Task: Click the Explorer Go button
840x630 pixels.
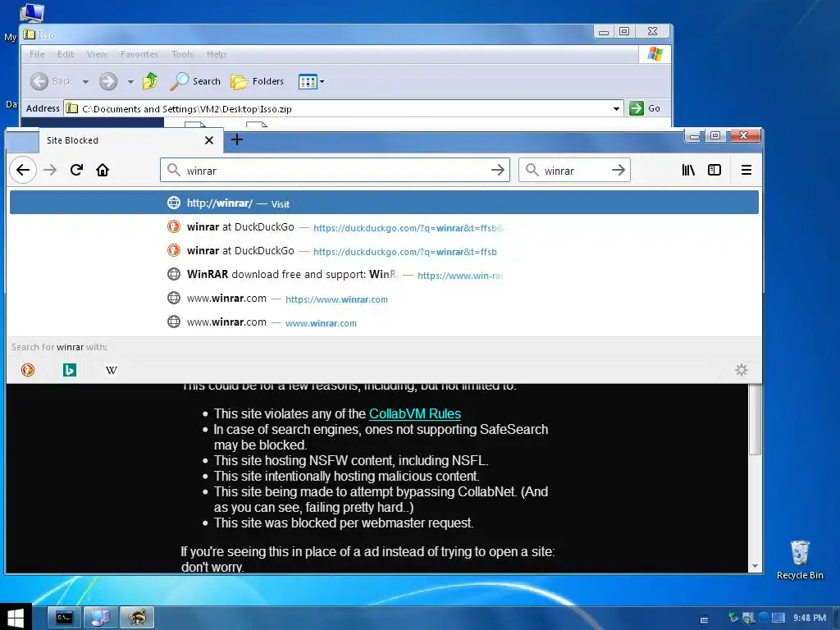Action: tap(645, 108)
